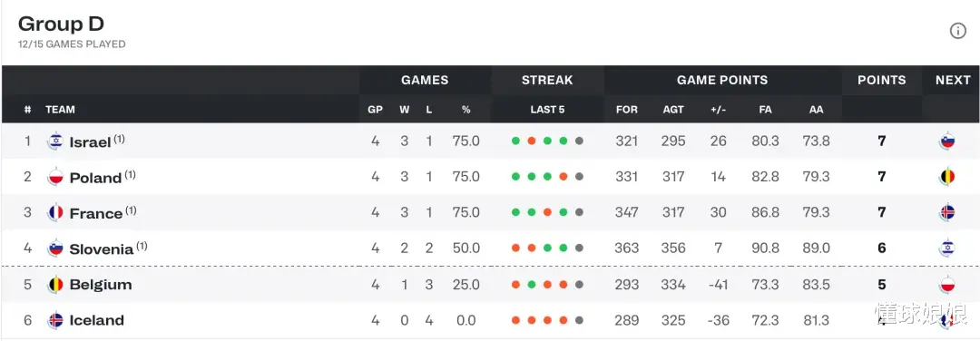Open the Slovenia team link
The height and width of the screenshot is (341, 980).
coord(102,249)
